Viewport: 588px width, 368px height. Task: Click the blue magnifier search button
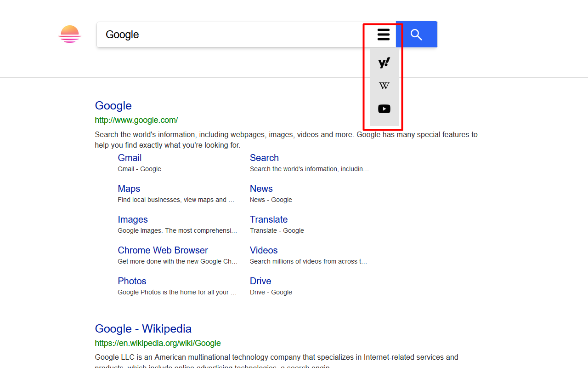tap(417, 34)
